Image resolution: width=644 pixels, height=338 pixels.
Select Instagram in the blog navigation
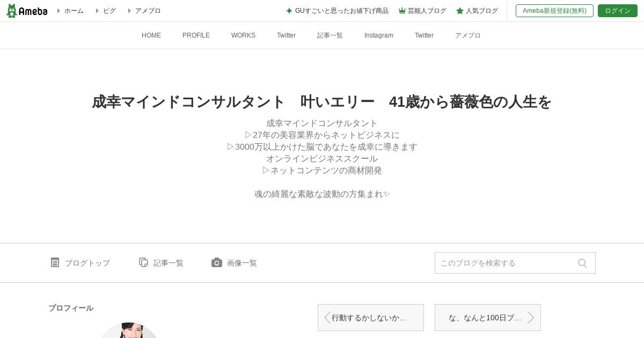(379, 35)
